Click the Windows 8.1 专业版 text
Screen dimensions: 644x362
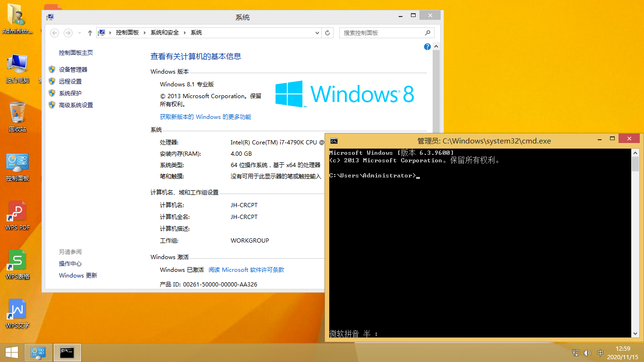pos(187,84)
